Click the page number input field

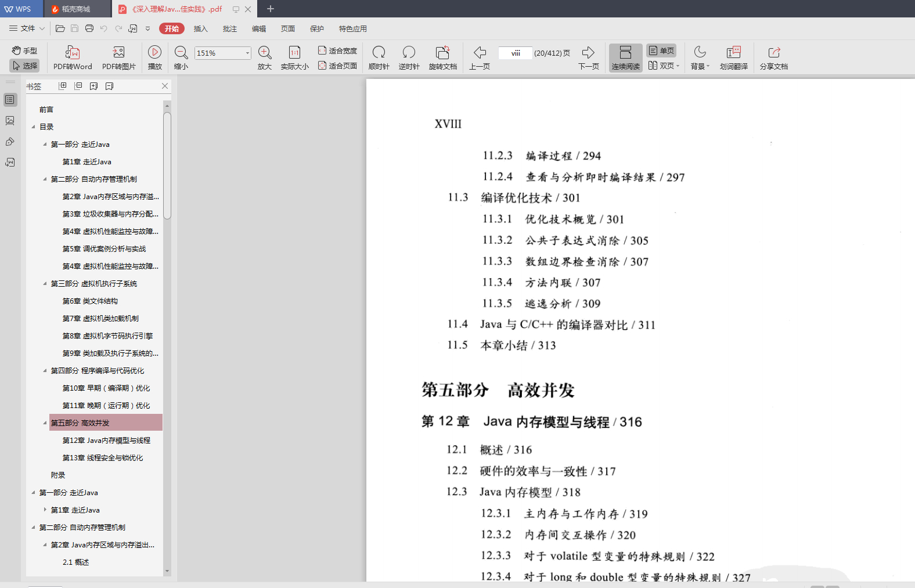tap(516, 53)
